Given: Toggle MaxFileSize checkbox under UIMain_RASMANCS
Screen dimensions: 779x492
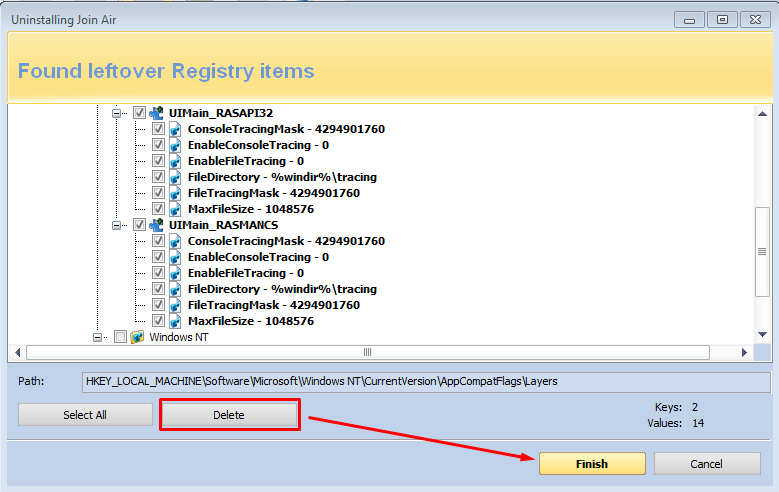Looking at the screenshot, I should coord(158,321).
